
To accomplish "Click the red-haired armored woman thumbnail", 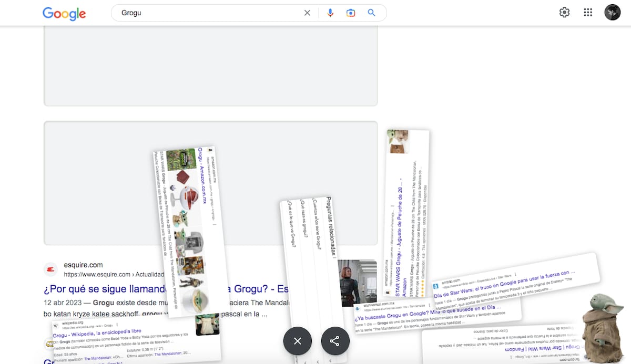I will click(357, 283).
